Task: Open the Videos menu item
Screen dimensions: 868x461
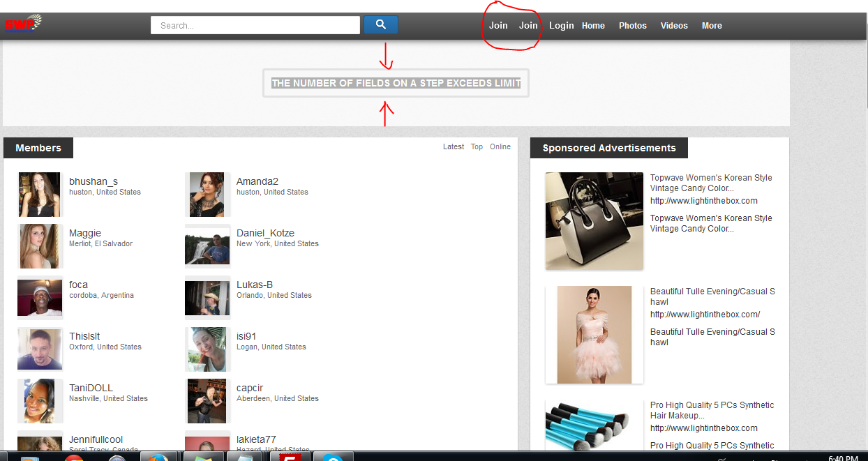Action: (x=674, y=26)
